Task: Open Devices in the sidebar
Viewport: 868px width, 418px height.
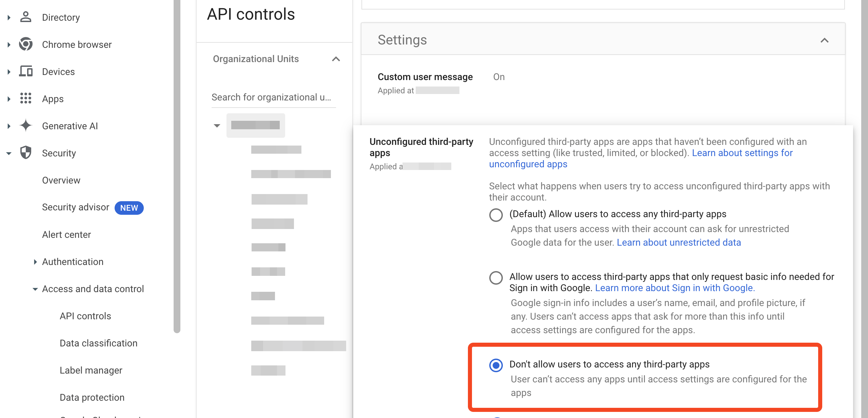Action: pyautogui.click(x=58, y=72)
